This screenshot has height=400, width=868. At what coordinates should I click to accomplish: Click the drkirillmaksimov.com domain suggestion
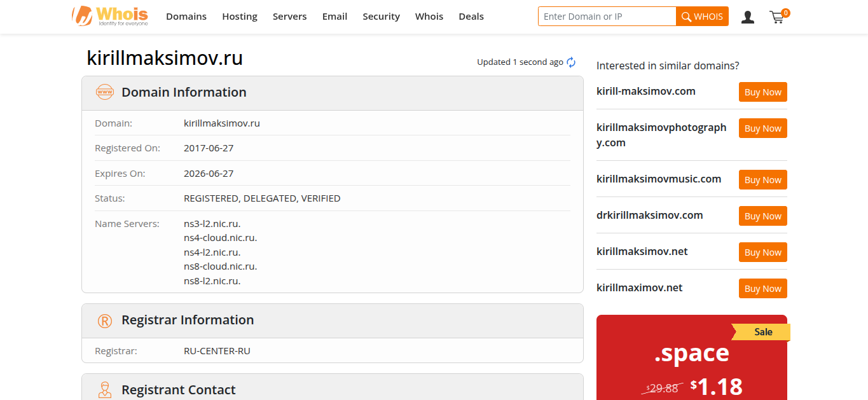tap(649, 216)
